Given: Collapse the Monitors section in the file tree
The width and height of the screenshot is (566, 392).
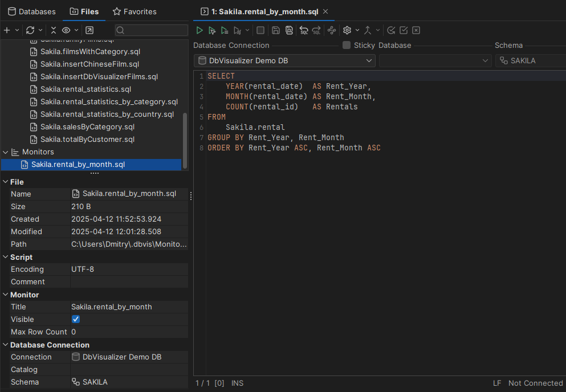Looking at the screenshot, I should [6, 152].
